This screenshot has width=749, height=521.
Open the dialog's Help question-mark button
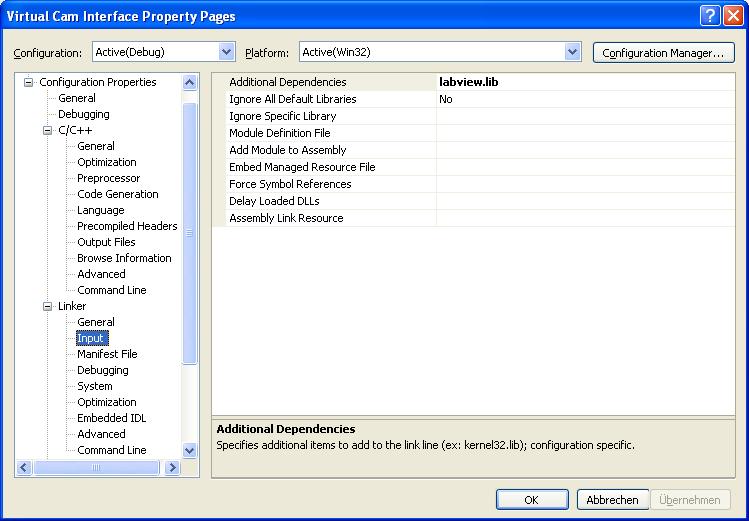pos(710,16)
